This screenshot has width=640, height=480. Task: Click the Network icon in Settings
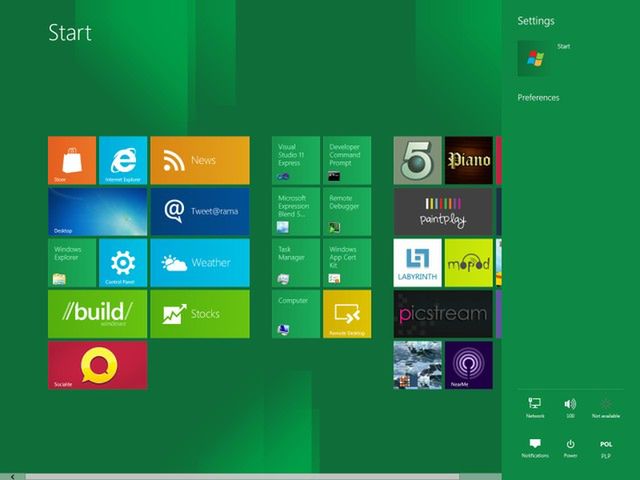(x=535, y=408)
